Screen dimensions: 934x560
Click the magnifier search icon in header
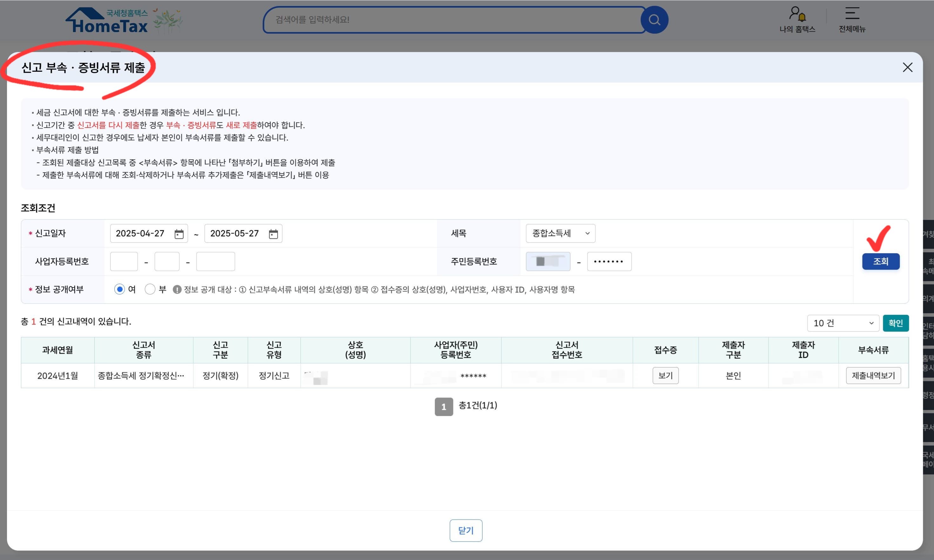pyautogui.click(x=654, y=20)
